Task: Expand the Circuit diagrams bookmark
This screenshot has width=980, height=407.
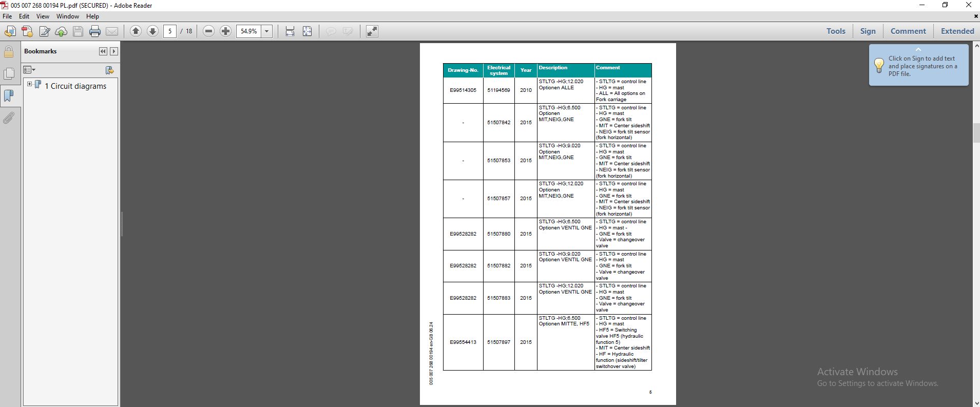Action: [29, 84]
